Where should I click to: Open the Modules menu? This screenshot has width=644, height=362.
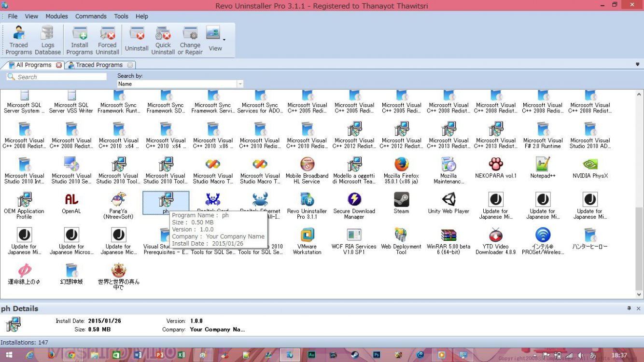click(x=56, y=16)
